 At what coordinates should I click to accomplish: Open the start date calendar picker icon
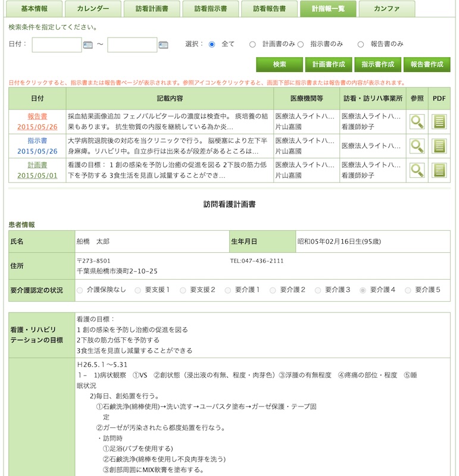point(88,45)
